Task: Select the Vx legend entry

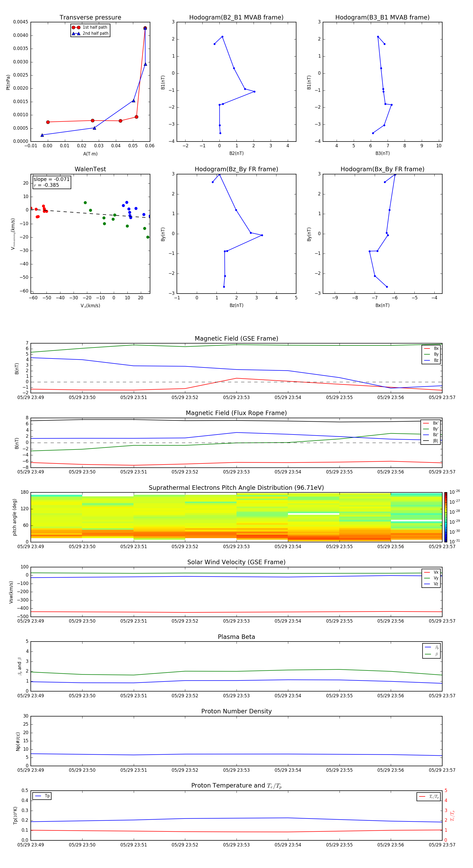Action: coord(431,572)
